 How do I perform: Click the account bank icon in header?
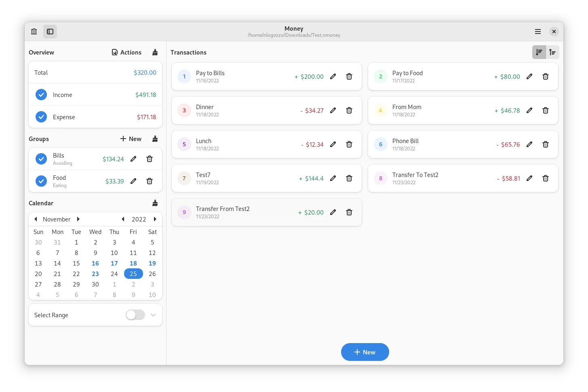coord(34,32)
